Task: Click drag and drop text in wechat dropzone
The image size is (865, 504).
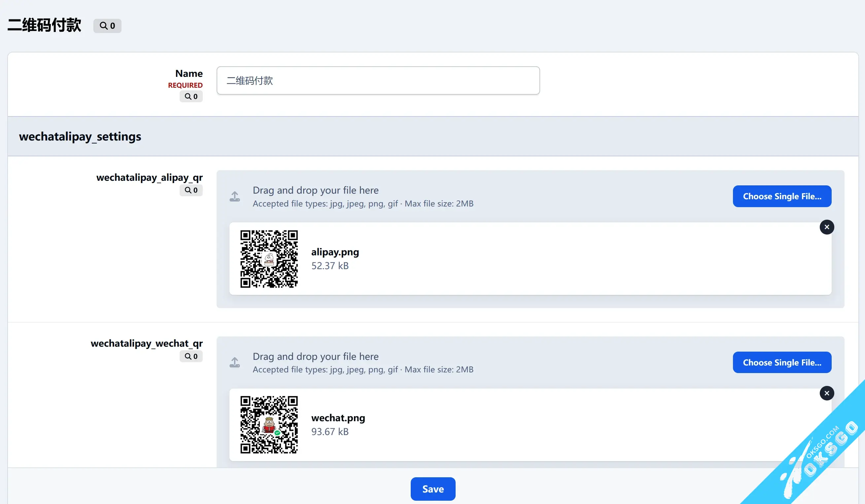Action: pos(315,356)
